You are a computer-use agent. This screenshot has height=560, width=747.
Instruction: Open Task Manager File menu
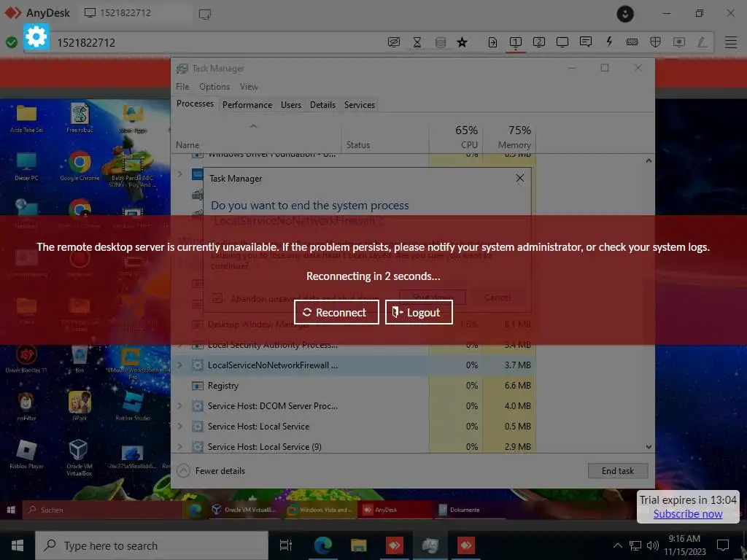coord(182,87)
